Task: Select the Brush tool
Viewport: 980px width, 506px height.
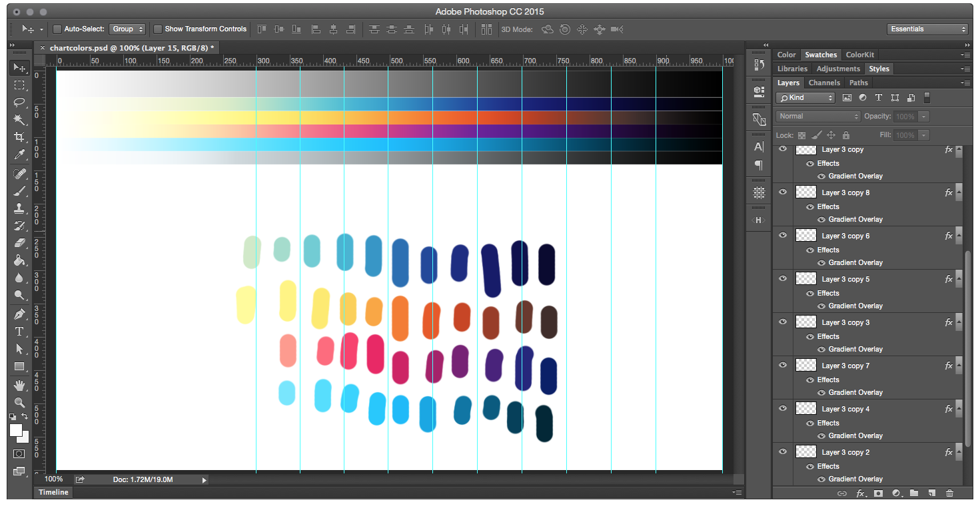Action: [20, 190]
